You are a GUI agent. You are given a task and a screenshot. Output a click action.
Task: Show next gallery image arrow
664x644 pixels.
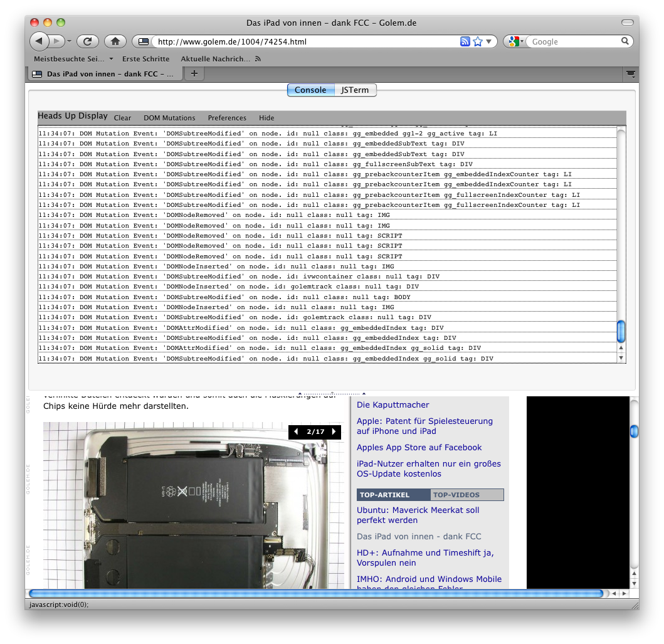(x=334, y=431)
